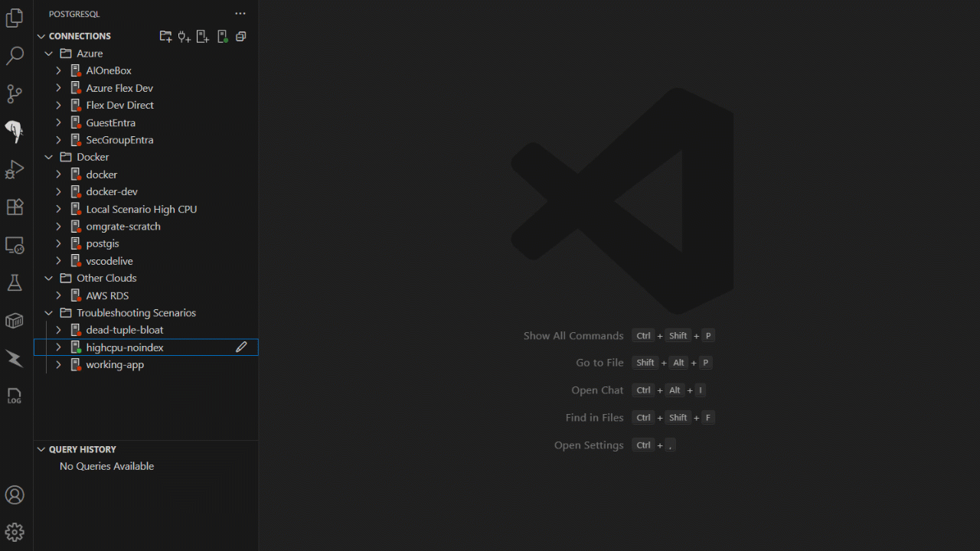Open the Source Control view
The width and height of the screenshot is (980, 551).
click(15, 93)
